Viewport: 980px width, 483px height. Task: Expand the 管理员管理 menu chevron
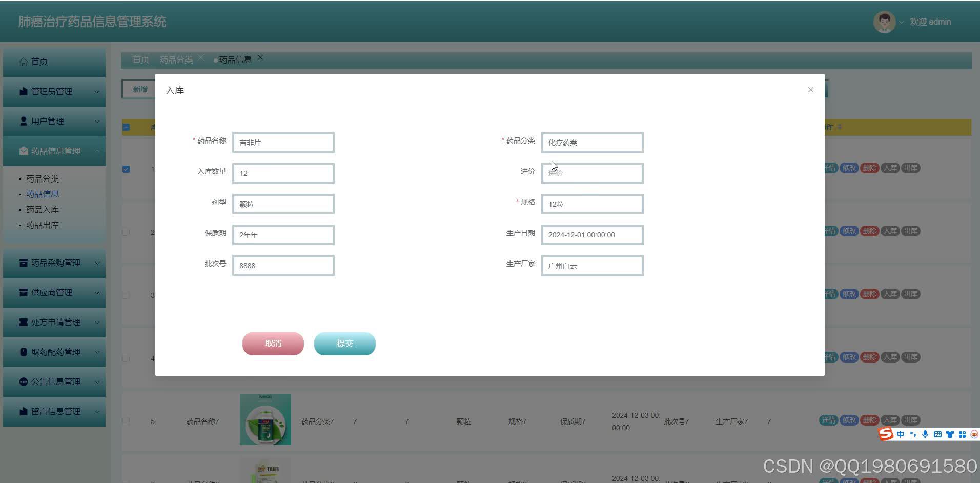pos(97,92)
